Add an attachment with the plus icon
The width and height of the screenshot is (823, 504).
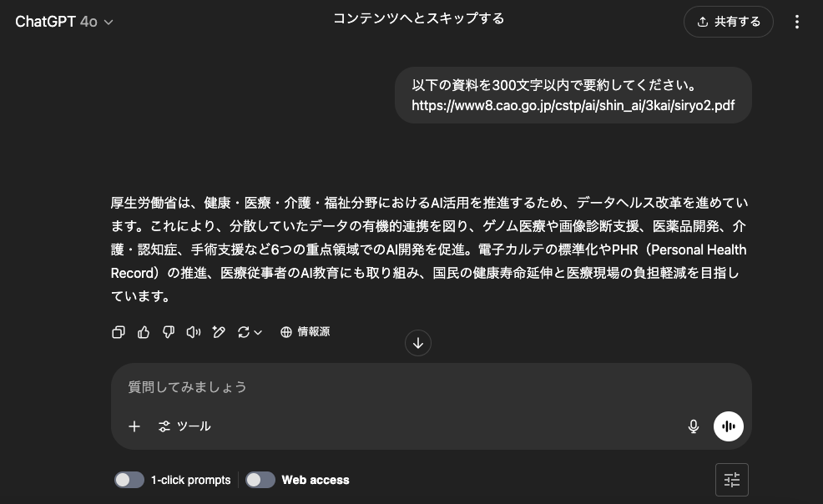click(134, 426)
